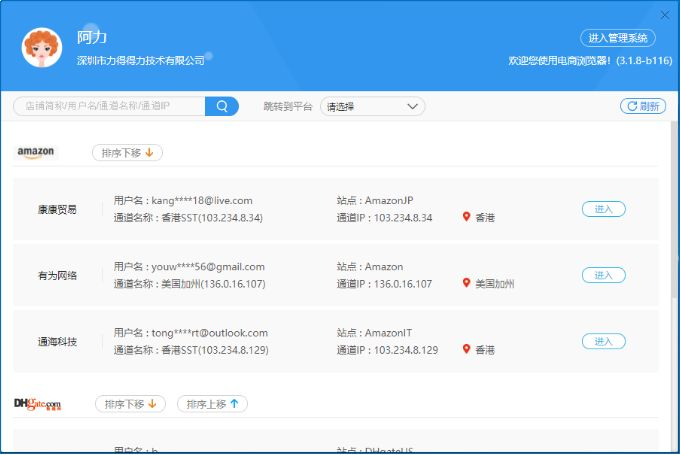The image size is (680, 455).
Task: Click location pin icon beside 香港 in 康康贸易 row
Action: [466, 216]
